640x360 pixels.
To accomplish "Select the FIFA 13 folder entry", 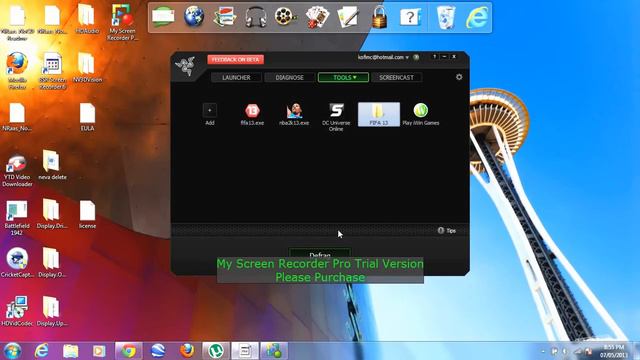I will [379, 114].
